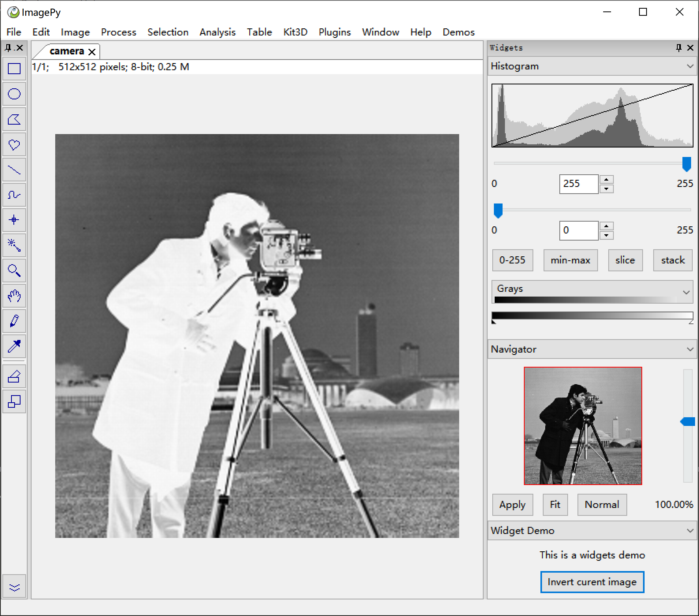Select the hand pan tool
699x616 pixels.
coord(14,296)
